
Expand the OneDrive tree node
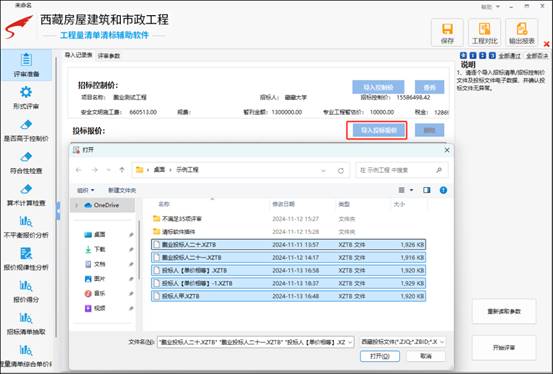coord(77,205)
